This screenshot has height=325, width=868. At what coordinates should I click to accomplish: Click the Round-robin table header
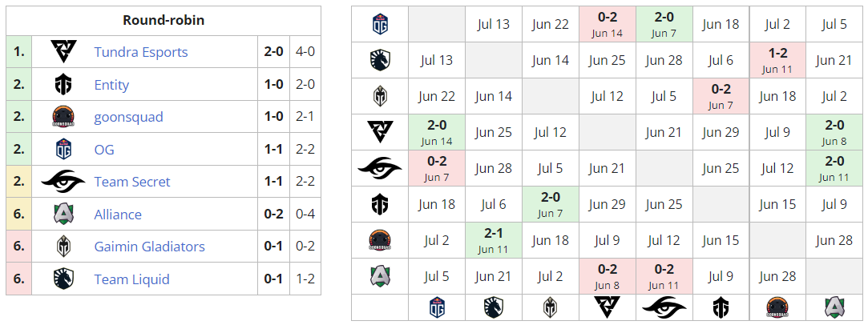[x=164, y=20]
